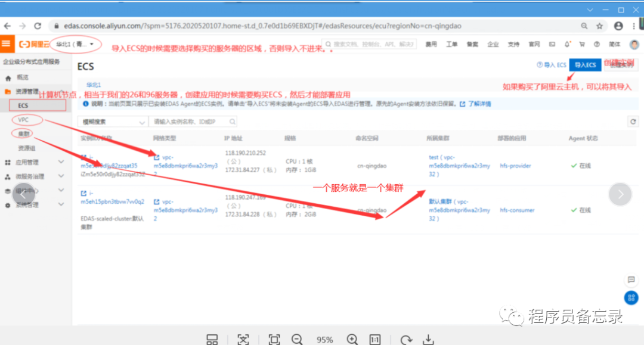644x345 pixels.
Task: Click the 阿里云 logo
Action: click(x=34, y=44)
